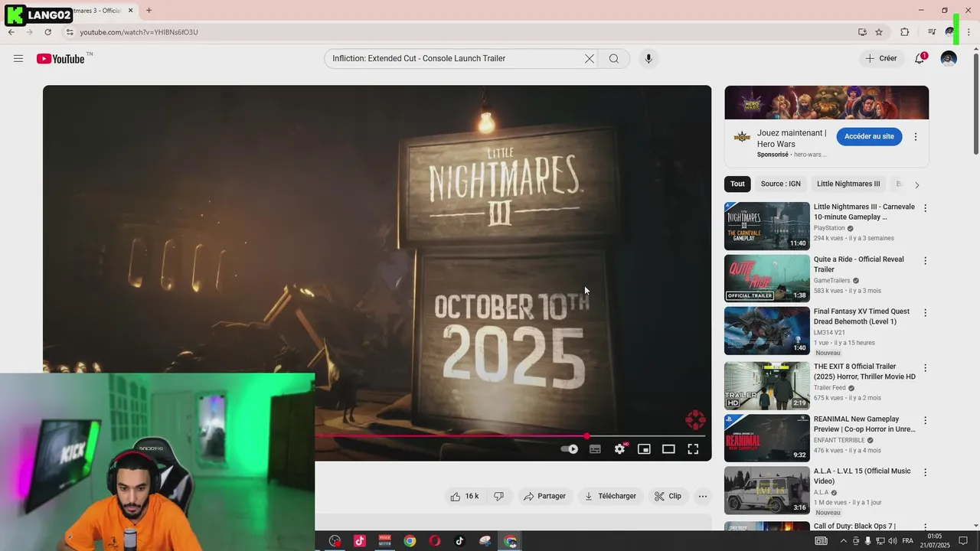
Task: Toggle the autoplay switch in the player
Action: [x=569, y=449]
